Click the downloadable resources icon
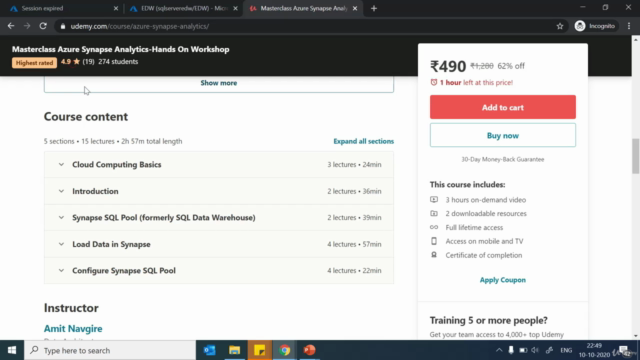The height and width of the screenshot is (360, 640). (434, 213)
